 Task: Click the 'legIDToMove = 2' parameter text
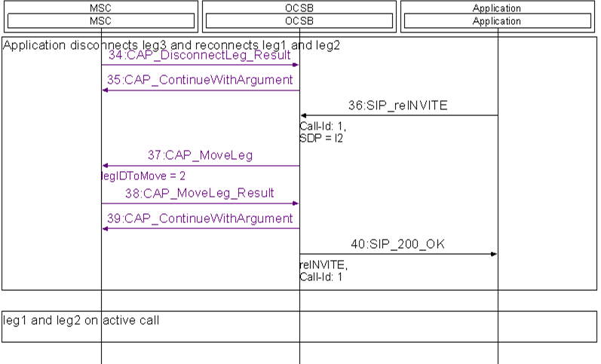(144, 176)
